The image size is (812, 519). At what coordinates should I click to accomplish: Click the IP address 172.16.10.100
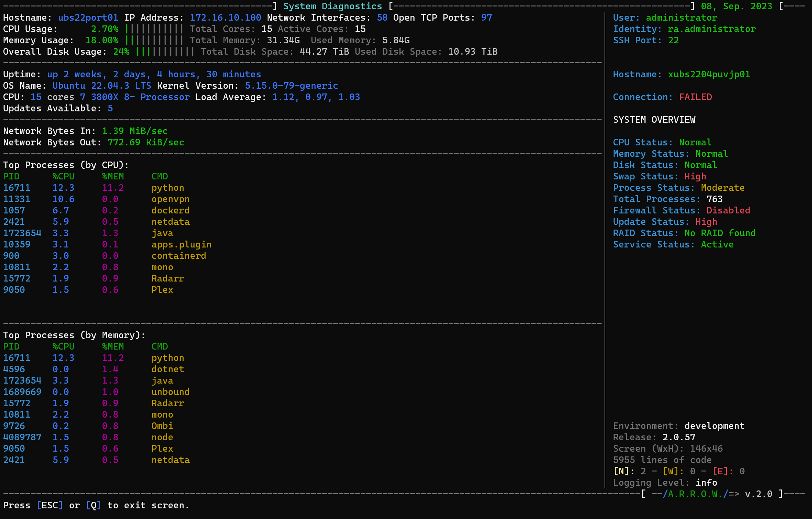pos(225,18)
